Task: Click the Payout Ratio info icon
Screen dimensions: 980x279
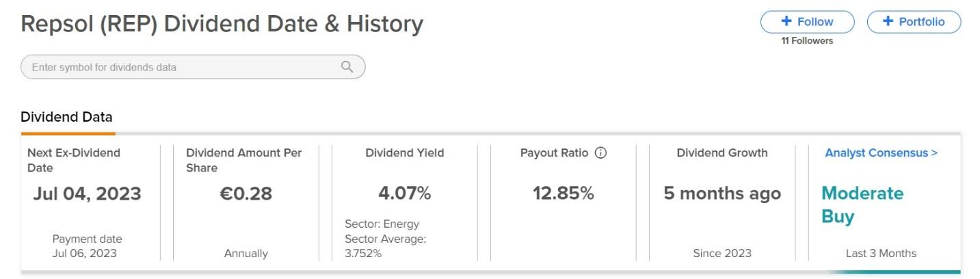Action: click(600, 153)
